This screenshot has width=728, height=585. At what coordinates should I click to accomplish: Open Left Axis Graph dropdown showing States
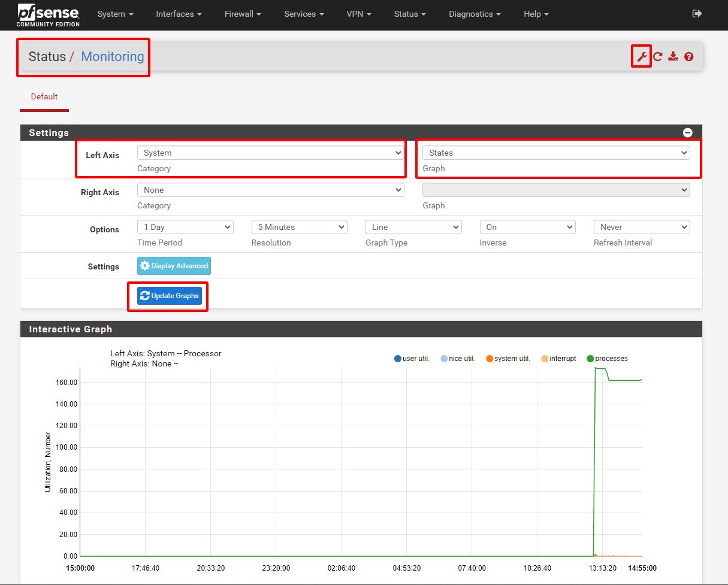click(x=556, y=153)
